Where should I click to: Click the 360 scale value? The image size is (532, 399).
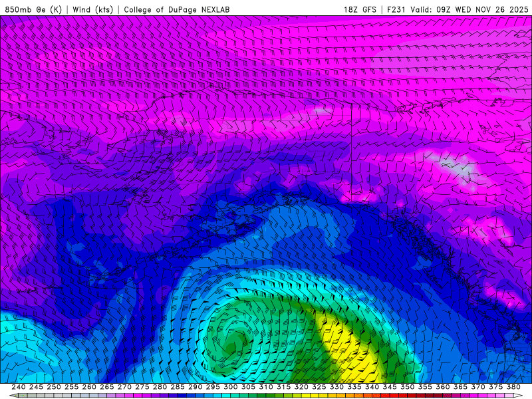(443, 387)
